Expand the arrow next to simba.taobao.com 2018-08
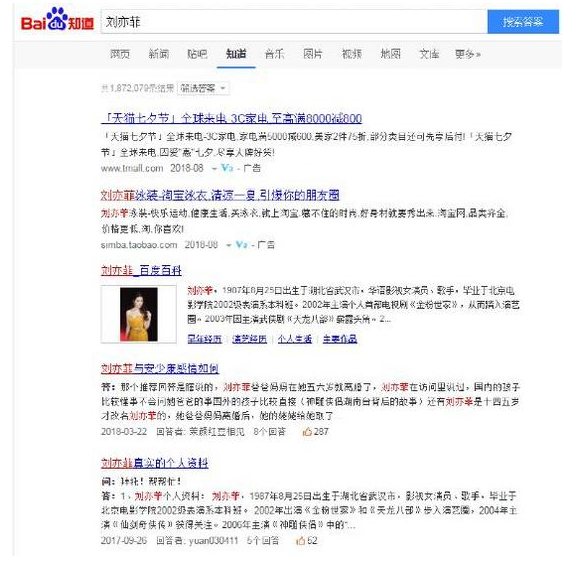Image resolution: width=578 pixels, height=567 pixels. pyautogui.click(x=229, y=245)
